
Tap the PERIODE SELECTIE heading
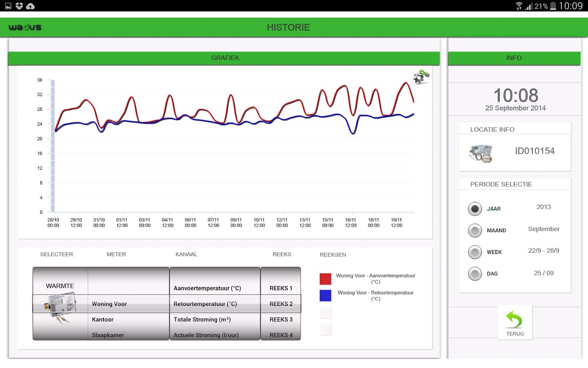501,184
